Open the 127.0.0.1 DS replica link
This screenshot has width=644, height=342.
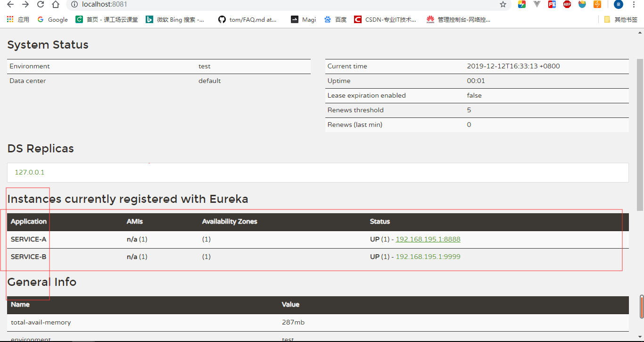pos(30,172)
